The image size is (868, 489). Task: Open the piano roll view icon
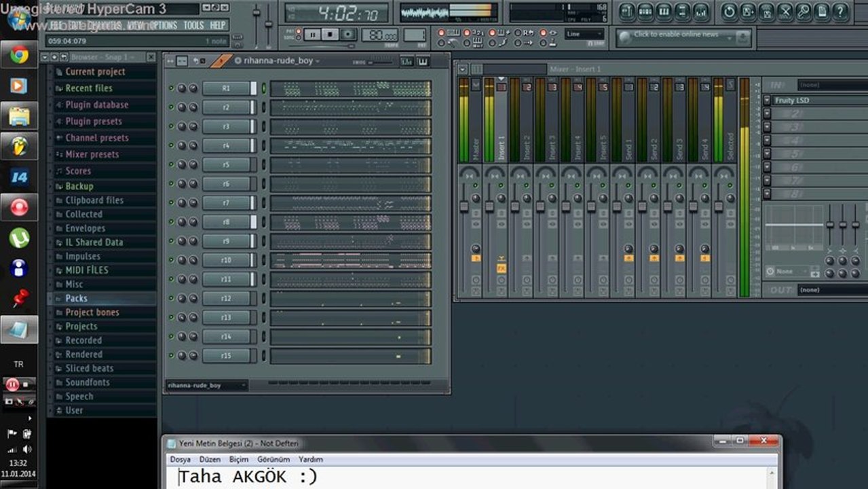click(664, 12)
